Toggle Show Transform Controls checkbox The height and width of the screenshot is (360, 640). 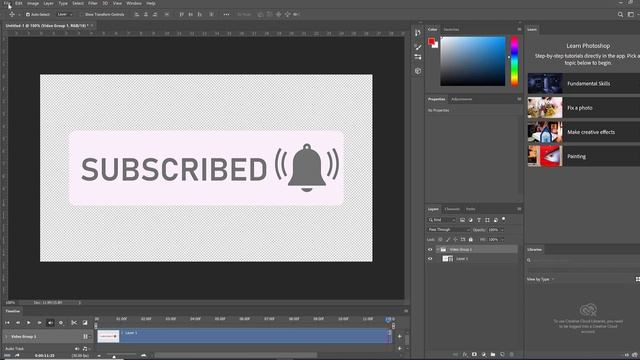coord(82,14)
